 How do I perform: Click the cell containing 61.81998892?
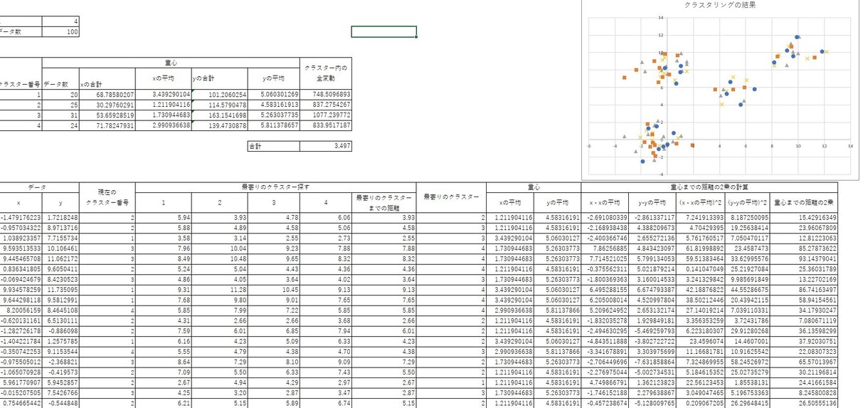point(700,249)
